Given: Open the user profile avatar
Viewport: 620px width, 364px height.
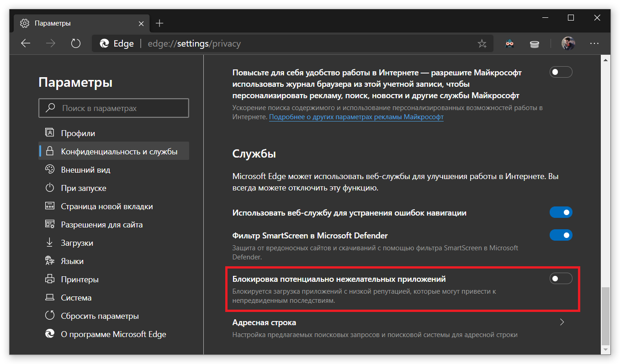Looking at the screenshot, I should click(568, 43).
